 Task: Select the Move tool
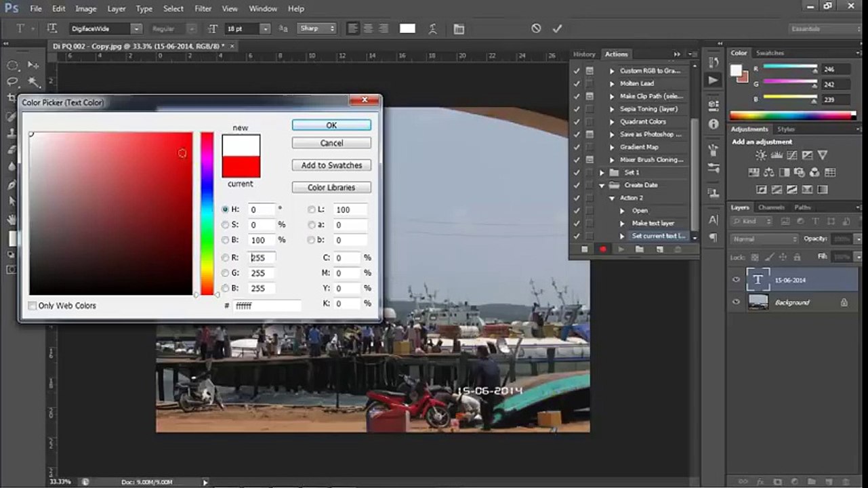(x=33, y=65)
